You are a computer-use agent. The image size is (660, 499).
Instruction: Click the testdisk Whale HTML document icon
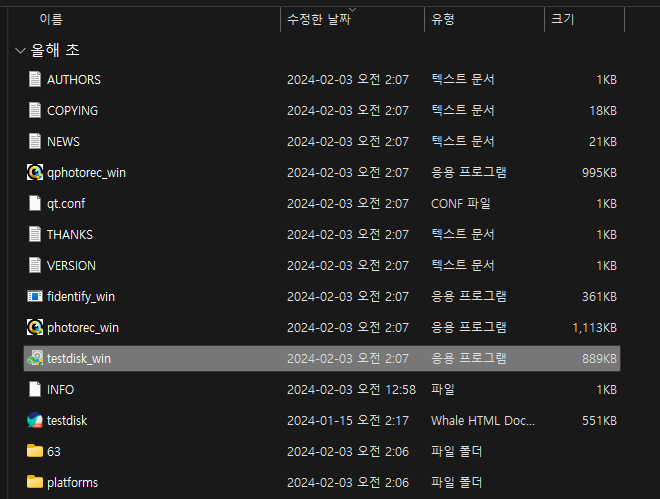click(35, 420)
